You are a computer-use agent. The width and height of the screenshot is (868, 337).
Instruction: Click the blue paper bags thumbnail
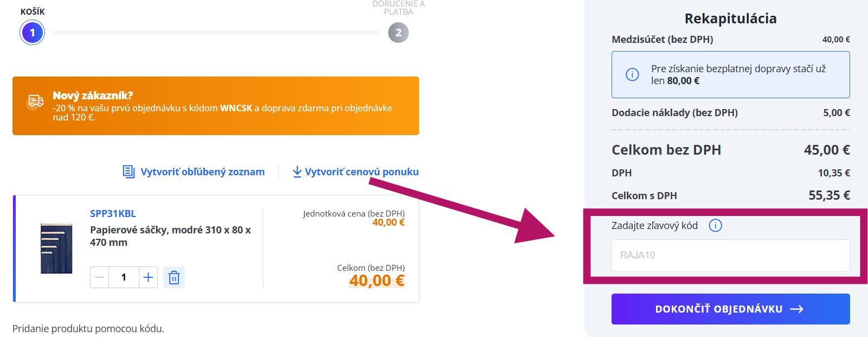[56, 248]
